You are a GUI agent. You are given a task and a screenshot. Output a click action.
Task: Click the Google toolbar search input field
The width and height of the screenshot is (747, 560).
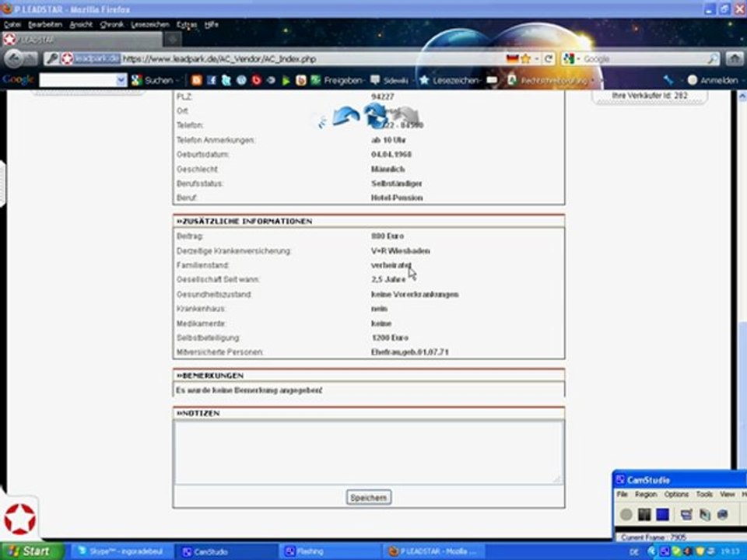coord(78,80)
